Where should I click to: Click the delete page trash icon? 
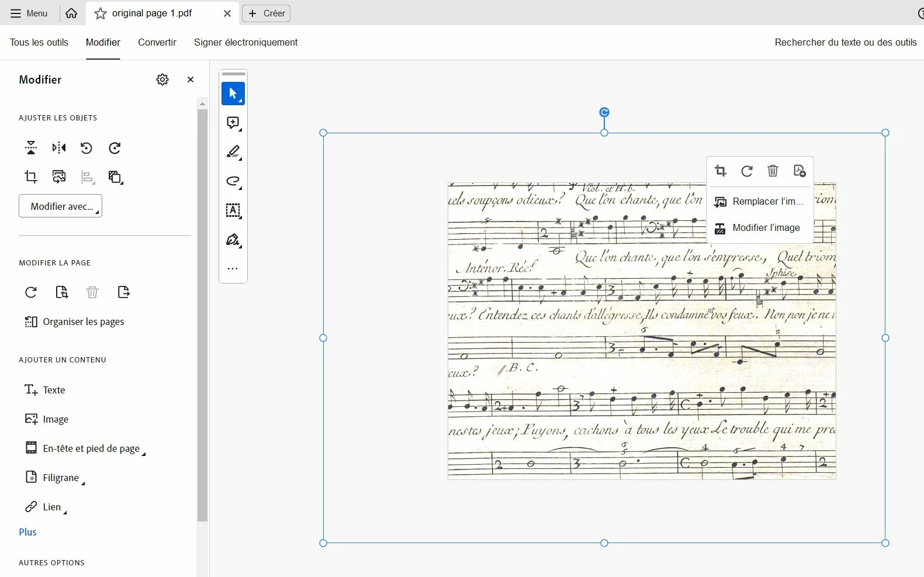click(92, 292)
